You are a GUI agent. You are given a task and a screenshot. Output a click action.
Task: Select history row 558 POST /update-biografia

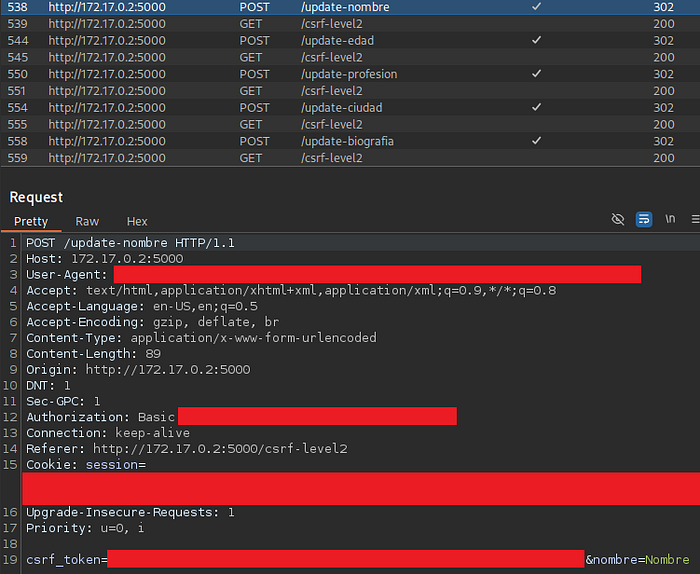[x=350, y=141]
